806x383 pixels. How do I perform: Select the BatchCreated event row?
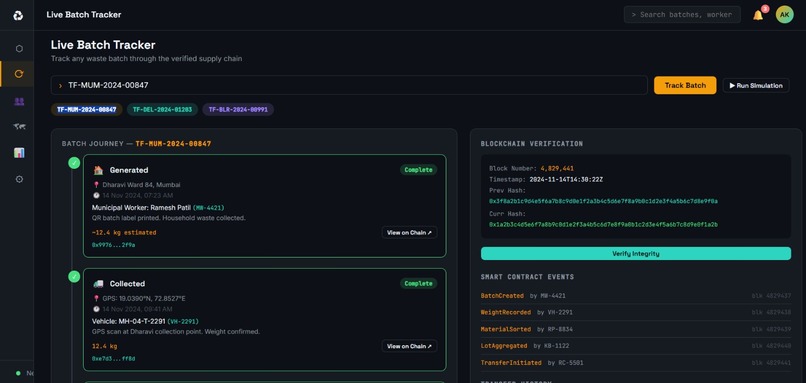pos(636,296)
